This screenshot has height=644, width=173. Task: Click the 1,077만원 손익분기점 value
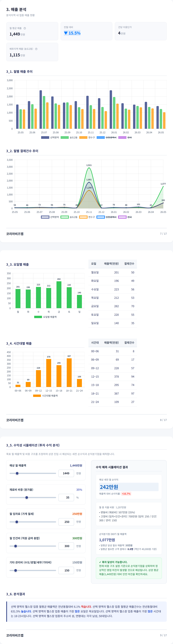[x=107, y=540]
